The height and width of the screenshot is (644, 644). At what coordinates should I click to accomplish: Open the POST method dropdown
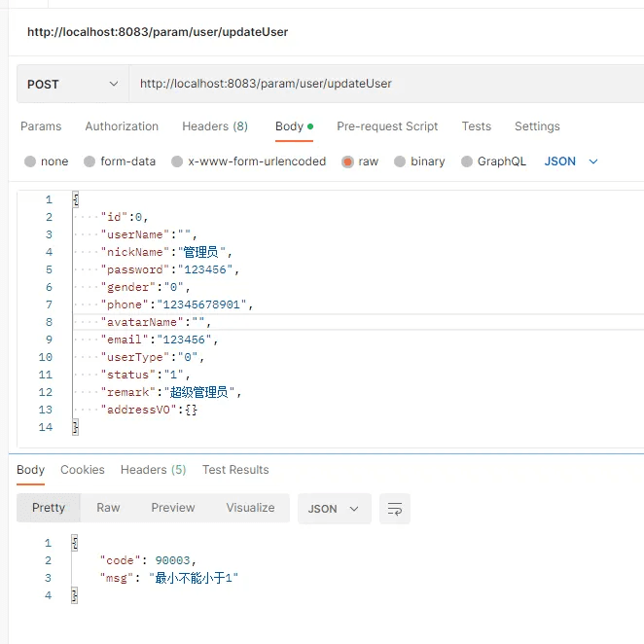coord(73,84)
